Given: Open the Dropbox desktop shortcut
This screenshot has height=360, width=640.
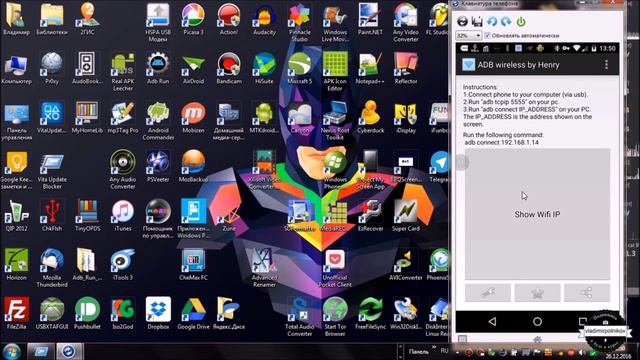Looking at the screenshot, I should coord(158,313).
